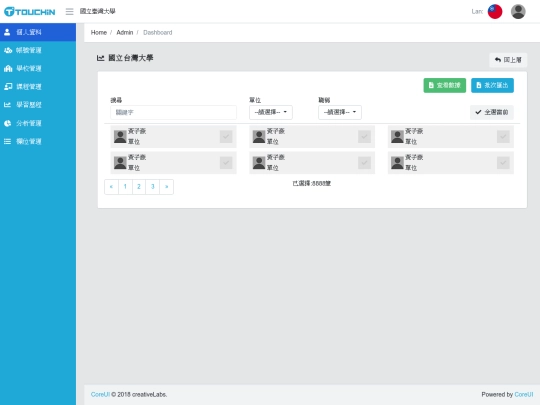The width and height of the screenshot is (540, 405).
Task: Click the Touchin logo
Action: pos(30,12)
